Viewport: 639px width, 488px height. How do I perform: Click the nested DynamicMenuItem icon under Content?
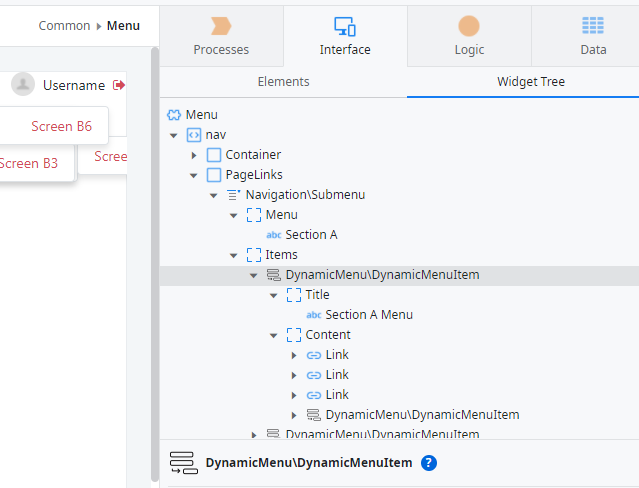point(313,415)
